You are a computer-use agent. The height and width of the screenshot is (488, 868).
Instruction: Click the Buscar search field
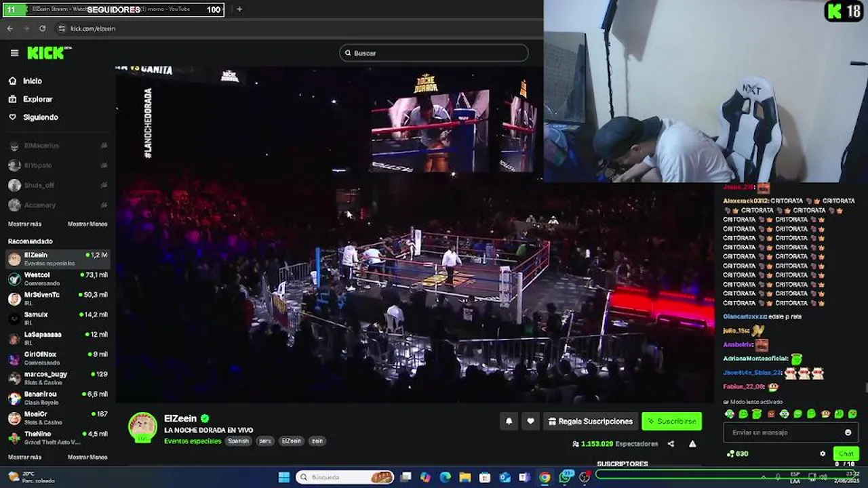pos(434,53)
